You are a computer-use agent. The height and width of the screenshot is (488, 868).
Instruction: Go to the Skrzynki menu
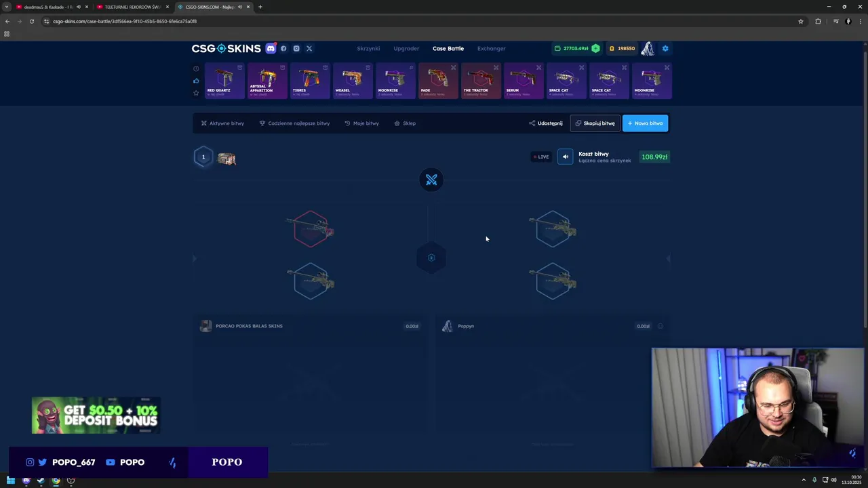(368, 48)
